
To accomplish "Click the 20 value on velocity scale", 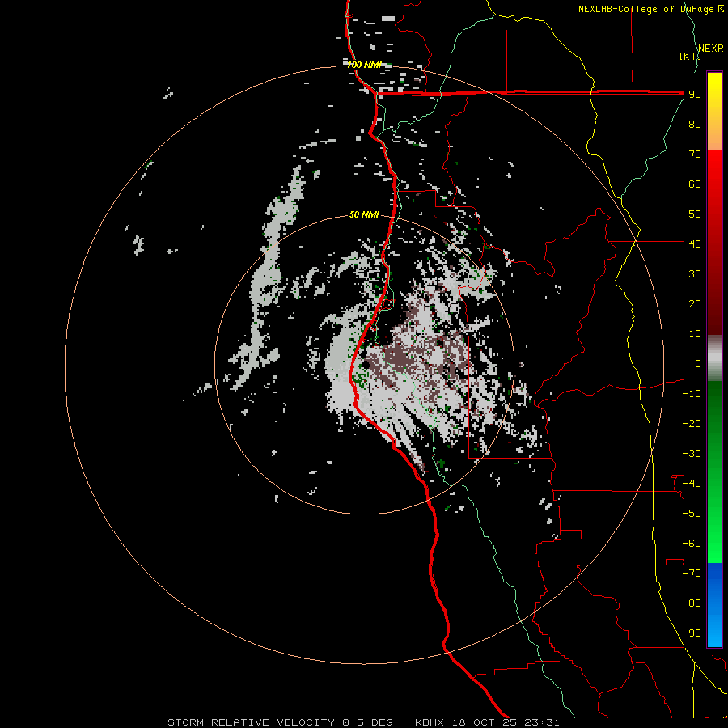I will [x=695, y=304].
